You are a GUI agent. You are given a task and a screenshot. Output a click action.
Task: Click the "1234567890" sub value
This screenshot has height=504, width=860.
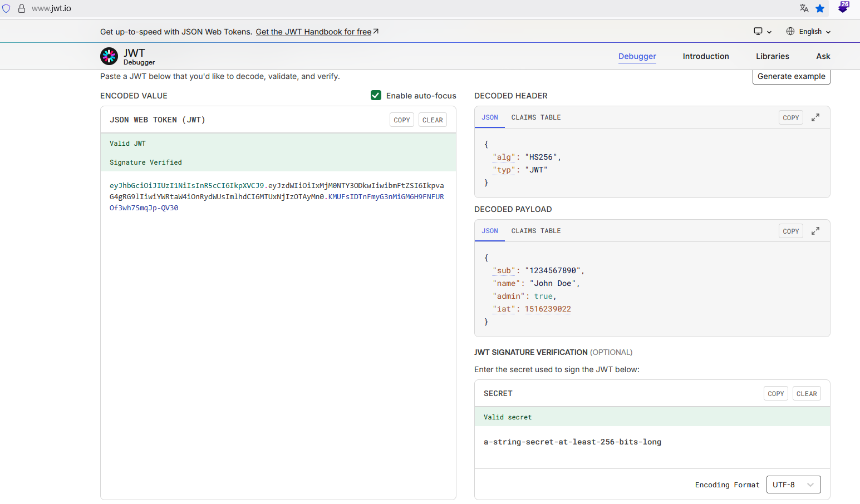553,270
